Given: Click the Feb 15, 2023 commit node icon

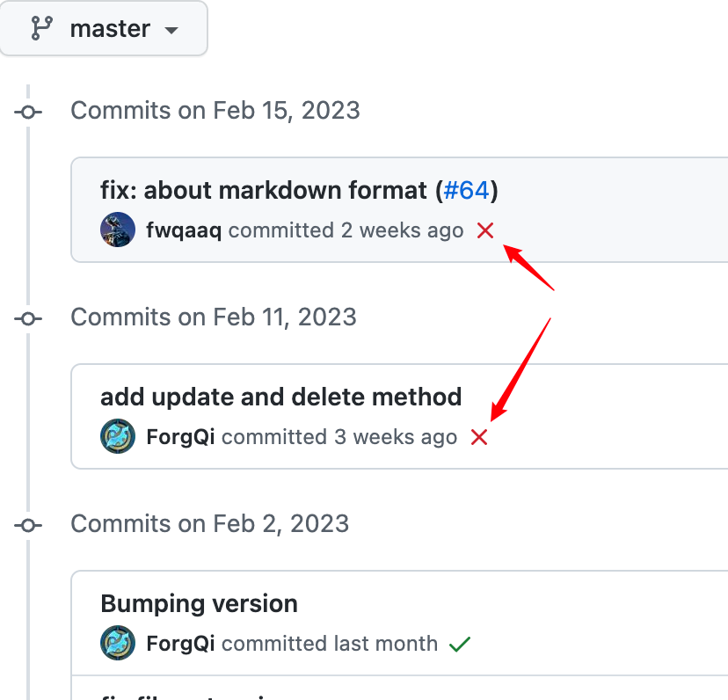Looking at the screenshot, I should pos(28,112).
